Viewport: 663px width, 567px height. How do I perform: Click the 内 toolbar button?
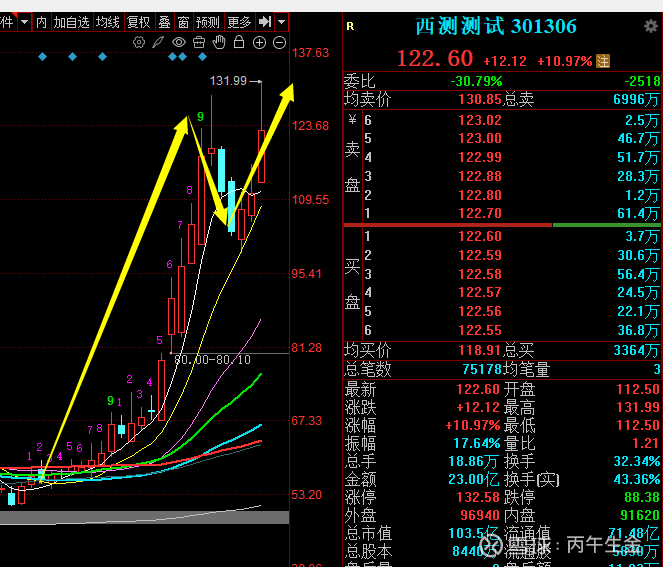coord(41,22)
